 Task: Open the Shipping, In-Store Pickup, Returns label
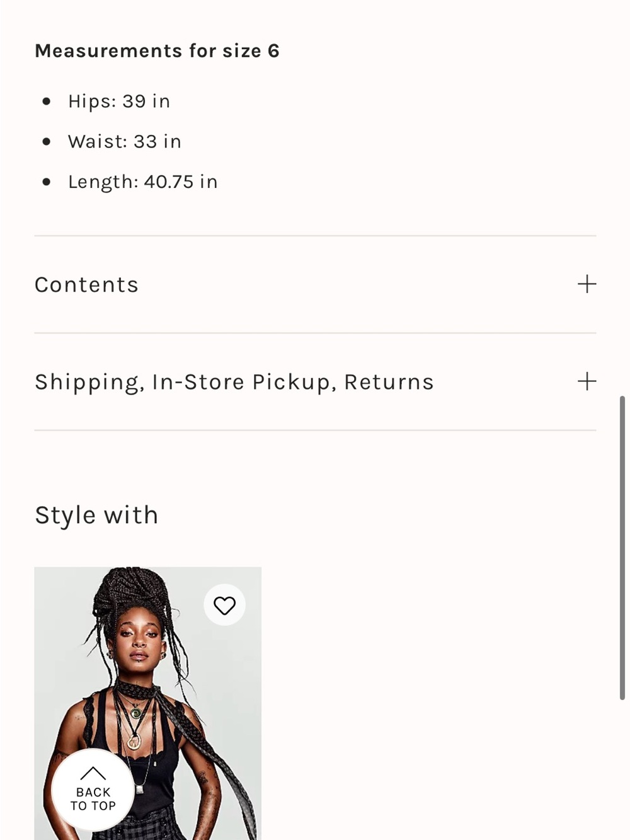pos(234,383)
